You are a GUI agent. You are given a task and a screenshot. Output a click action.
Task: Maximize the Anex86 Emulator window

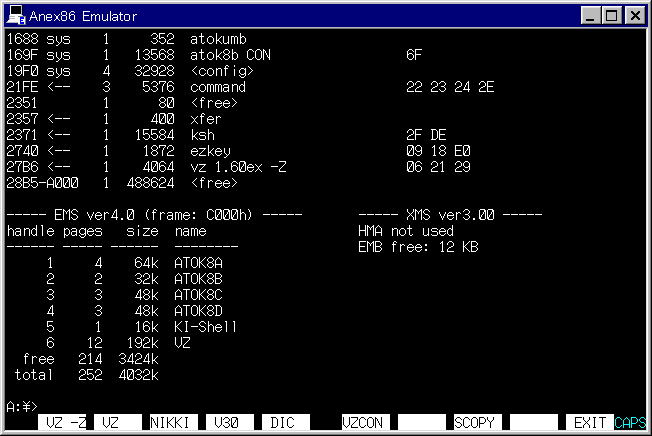click(612, 15)
